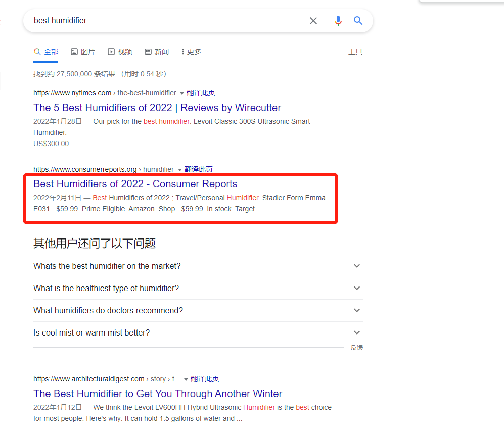Open the architecturaldigest.com URL dropdown arrow
The height and width of the screenshot is (430, 504).
click(x=186, y=379)
